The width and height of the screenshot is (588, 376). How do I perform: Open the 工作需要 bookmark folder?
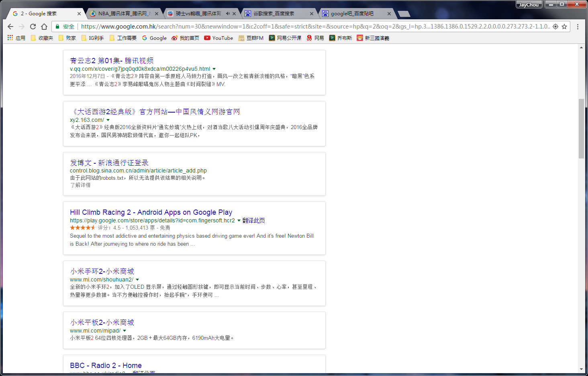(x=123, y=38)
